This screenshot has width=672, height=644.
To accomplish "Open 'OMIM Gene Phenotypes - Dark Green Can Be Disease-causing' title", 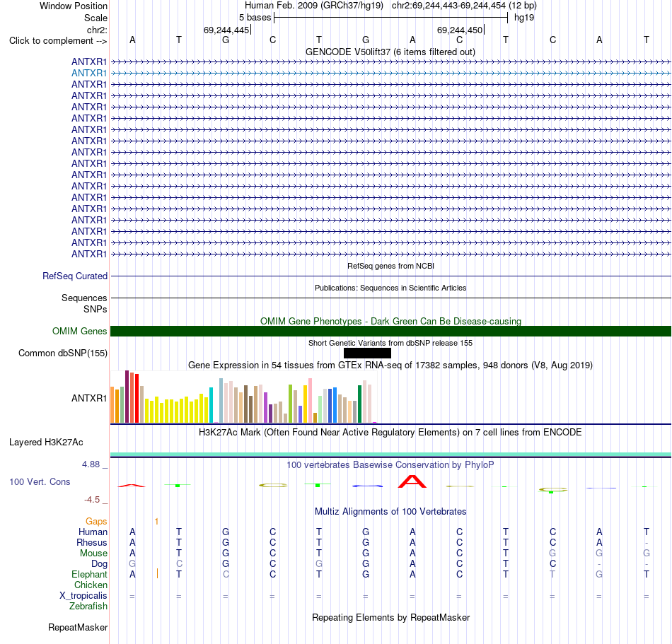I will click(391, 321).
